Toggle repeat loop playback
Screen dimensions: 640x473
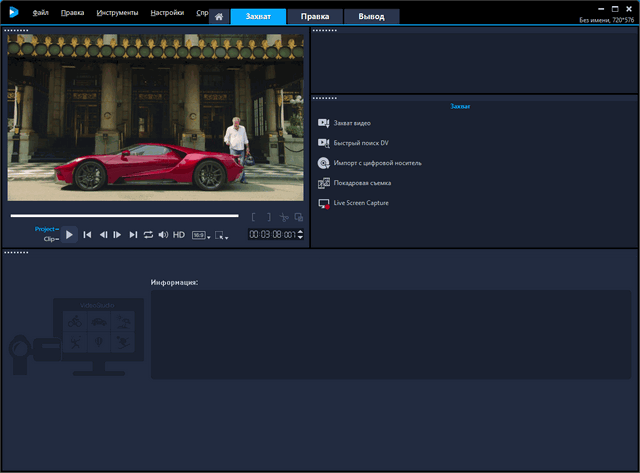coord(148,235)
